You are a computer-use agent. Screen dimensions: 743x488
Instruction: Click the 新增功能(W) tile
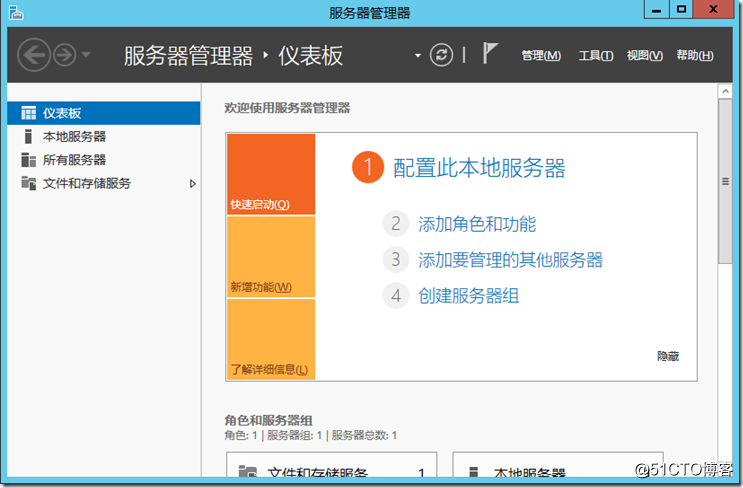tap(271, 257)
